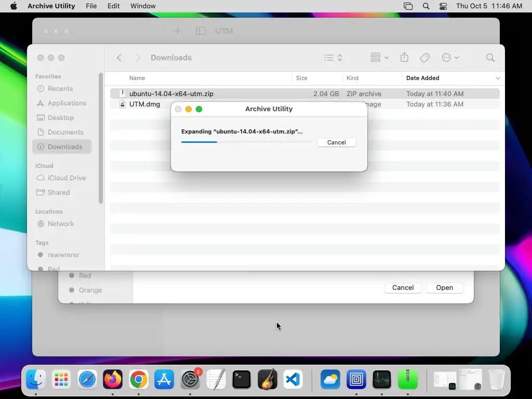This screenshot has height=399, width=532.
Task: Click the Stage Manager icon in menu bar
Action: point(408,6)
